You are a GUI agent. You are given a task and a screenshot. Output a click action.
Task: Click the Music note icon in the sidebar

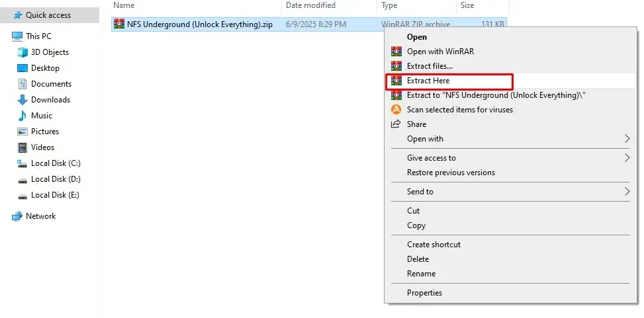[x=23, y=116]
